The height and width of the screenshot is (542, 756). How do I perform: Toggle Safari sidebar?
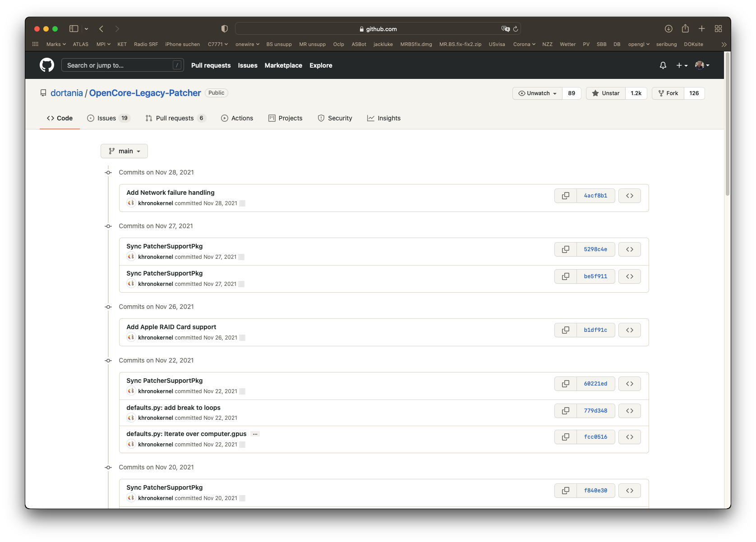coord(74,29)
